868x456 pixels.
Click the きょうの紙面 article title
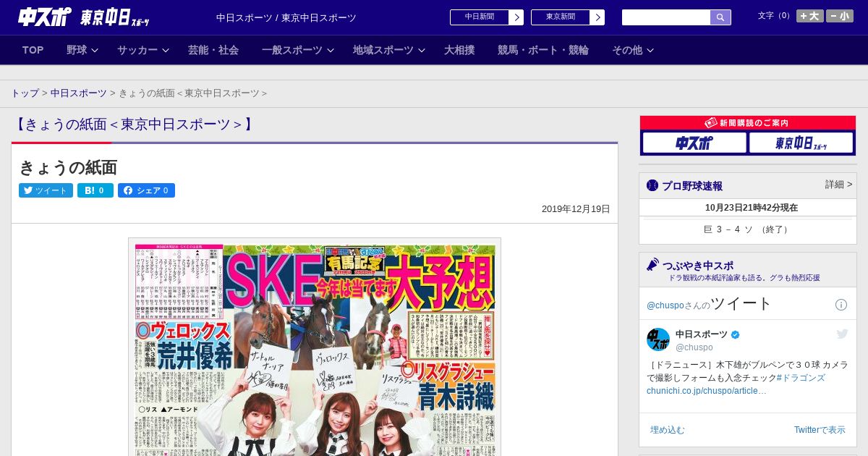click(x=68, y=167)
